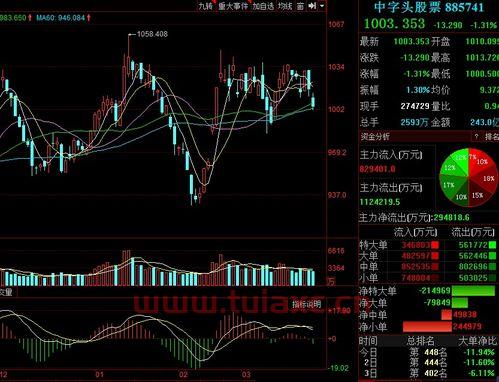Click the 主力流出 value 1124219.5

tap(380, 202)
